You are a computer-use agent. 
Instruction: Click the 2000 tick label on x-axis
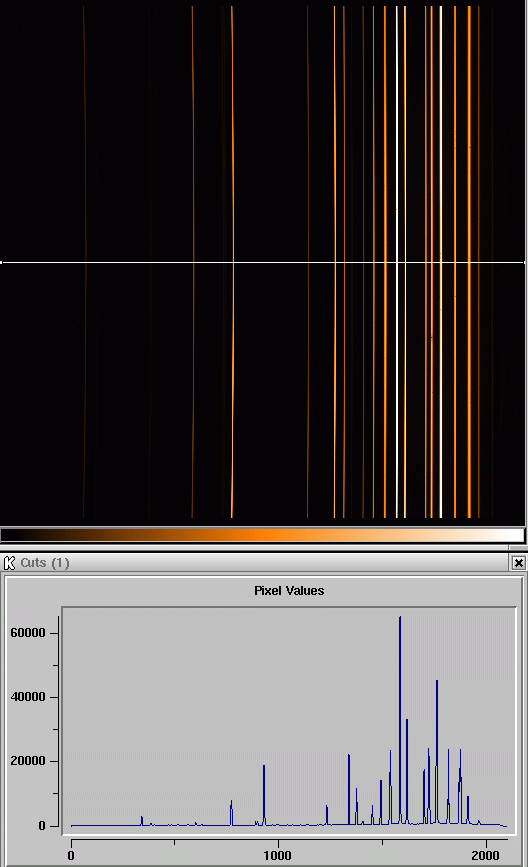point(485,855)
